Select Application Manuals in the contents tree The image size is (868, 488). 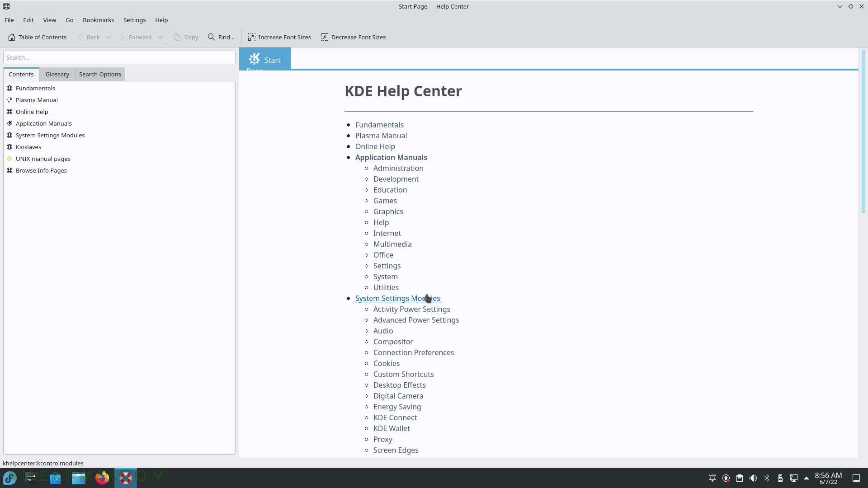[43, 123]
